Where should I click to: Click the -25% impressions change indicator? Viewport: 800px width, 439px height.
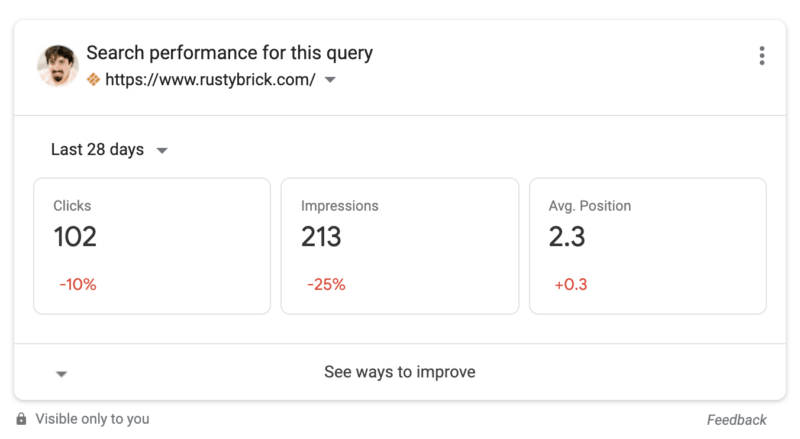(326, 285)
